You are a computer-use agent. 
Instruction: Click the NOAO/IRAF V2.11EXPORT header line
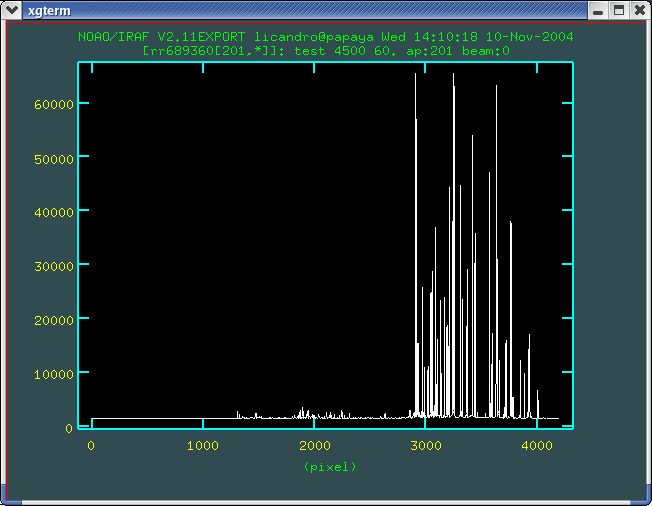point(326,36)
